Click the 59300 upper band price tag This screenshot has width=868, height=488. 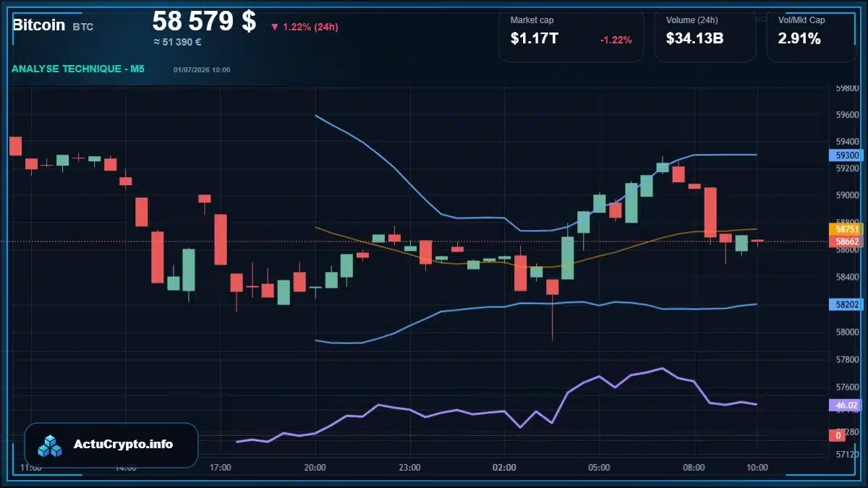(848, 155)
